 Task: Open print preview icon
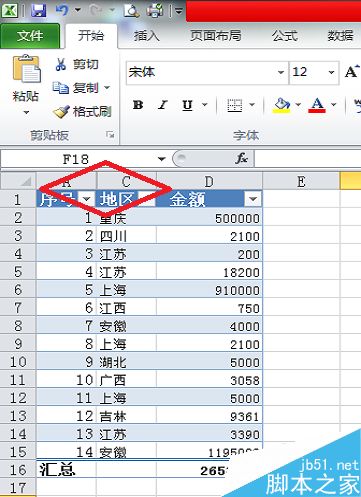pyautogui.click(x=131, y=10)
